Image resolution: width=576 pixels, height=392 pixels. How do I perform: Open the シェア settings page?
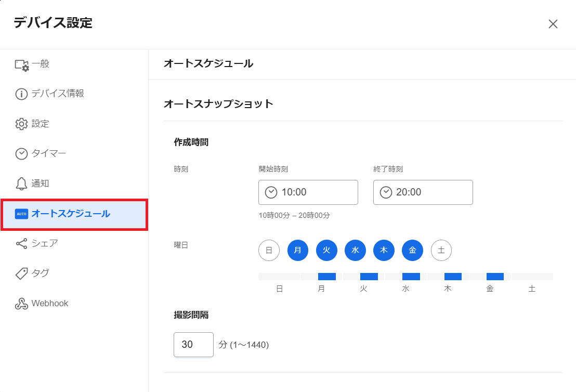(74, 243)
